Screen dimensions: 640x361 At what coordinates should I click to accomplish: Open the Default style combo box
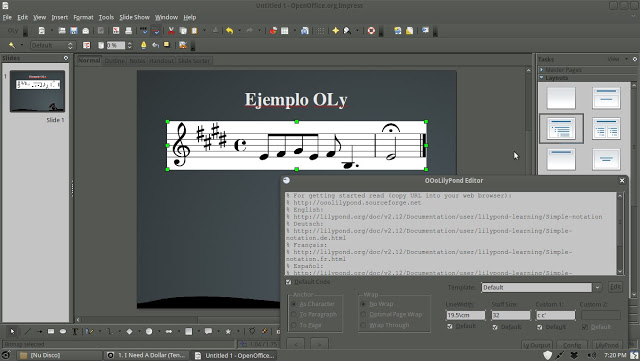[52, 45]
